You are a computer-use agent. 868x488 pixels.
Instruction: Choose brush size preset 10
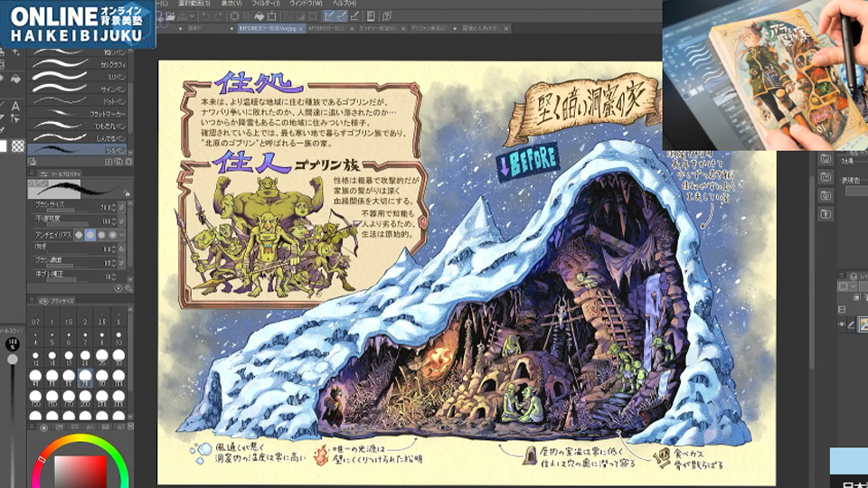118,337
